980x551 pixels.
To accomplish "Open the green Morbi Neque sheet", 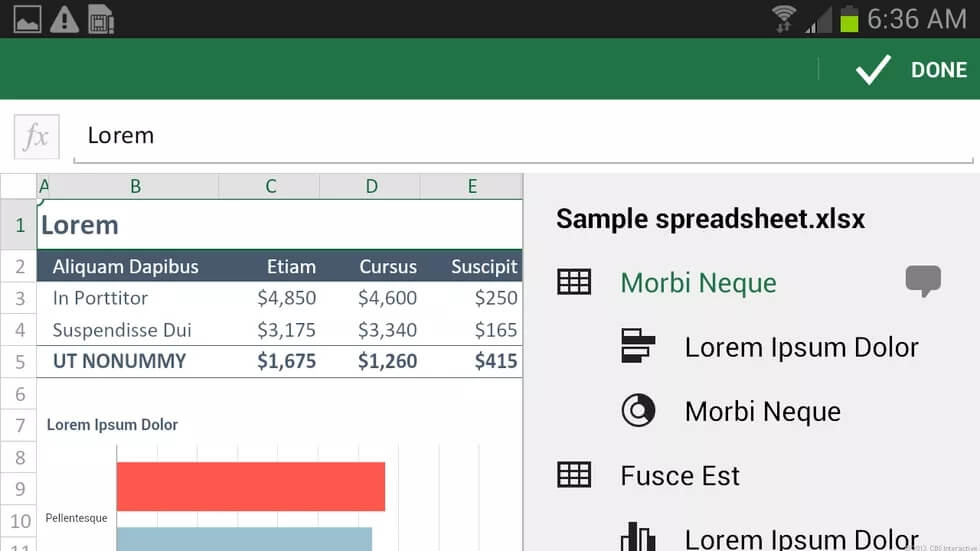I will (698, 283).
